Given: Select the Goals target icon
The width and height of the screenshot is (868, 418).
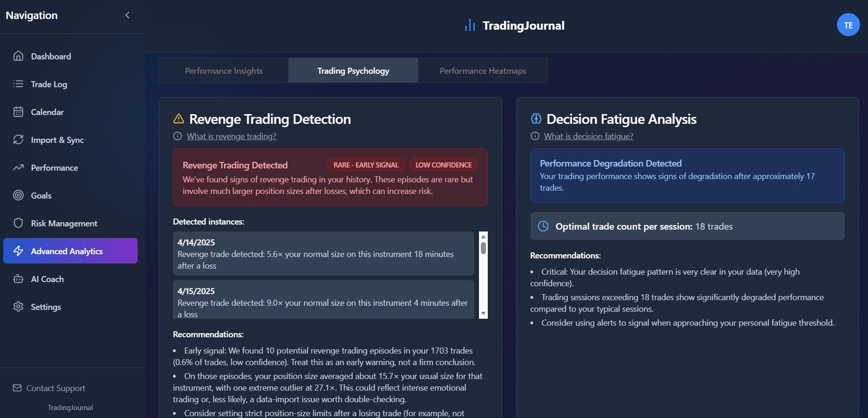Looking at the screenshot, I should coord(18,195).
